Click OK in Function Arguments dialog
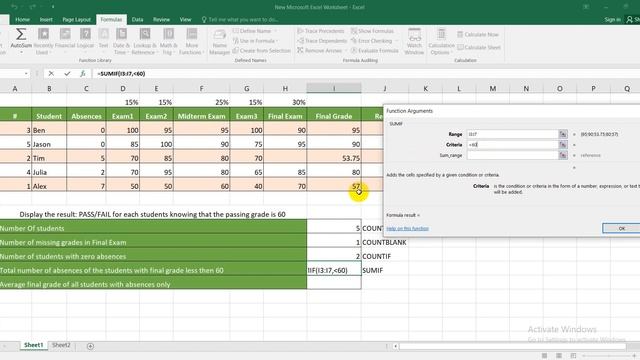640x360 pixels. pos(621,229)
